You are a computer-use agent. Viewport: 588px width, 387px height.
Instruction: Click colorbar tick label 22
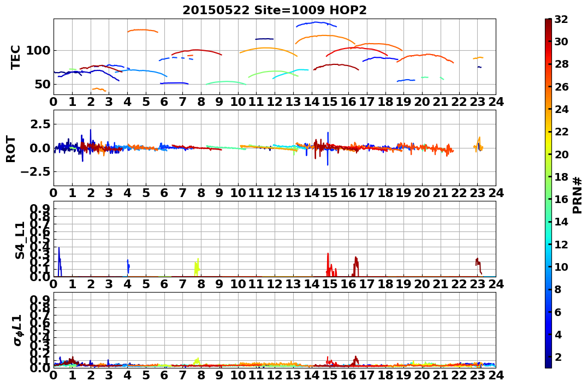click(561, 132)
